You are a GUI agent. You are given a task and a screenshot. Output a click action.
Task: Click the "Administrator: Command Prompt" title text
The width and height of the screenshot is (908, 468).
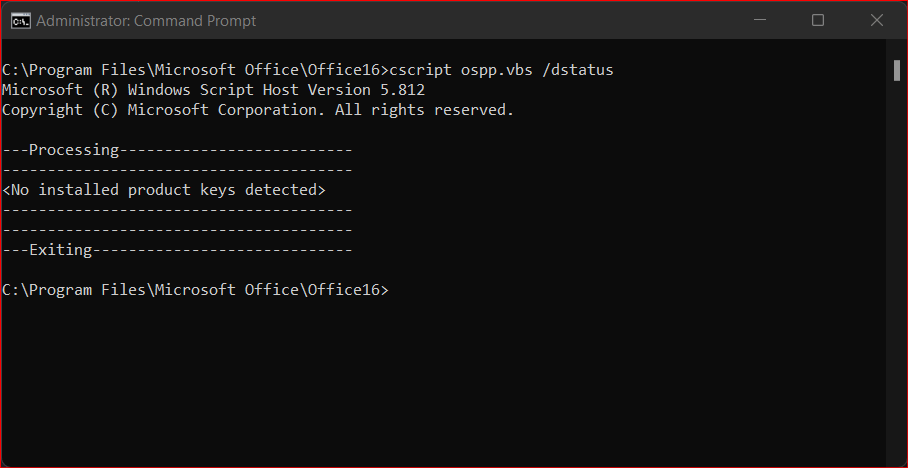click(x=146, y=21)
